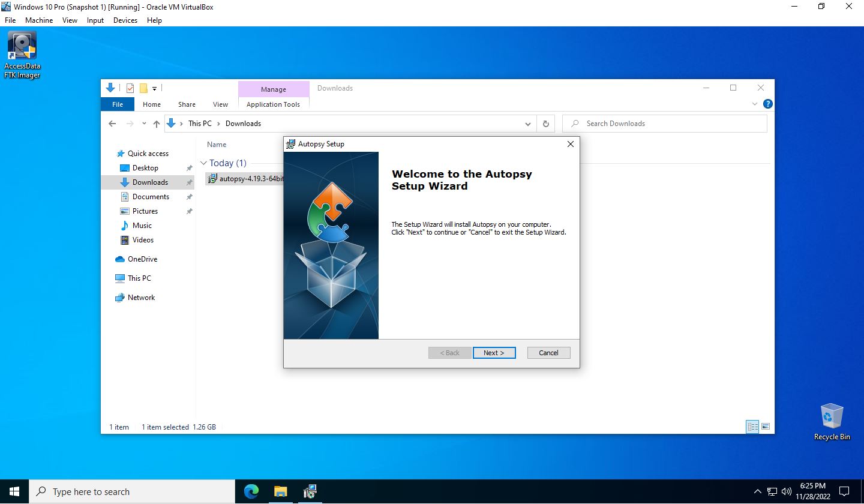Click the Properties quick access toolbar icon
The height and width of the screenshot is (504, 864).
tap(130, 88)
